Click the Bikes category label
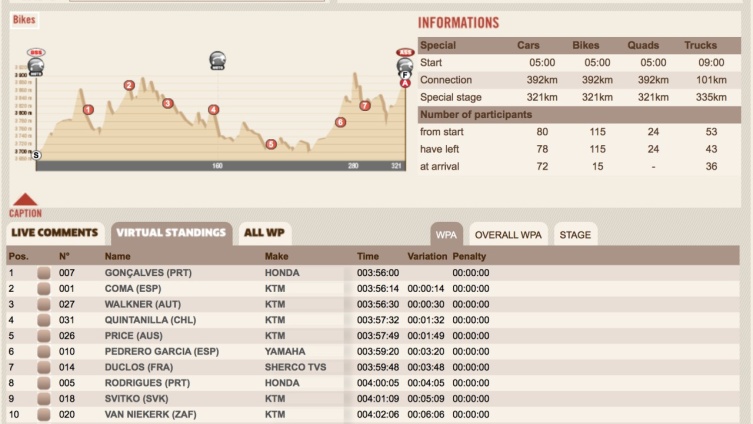753x424 pixels. point(24,20)
